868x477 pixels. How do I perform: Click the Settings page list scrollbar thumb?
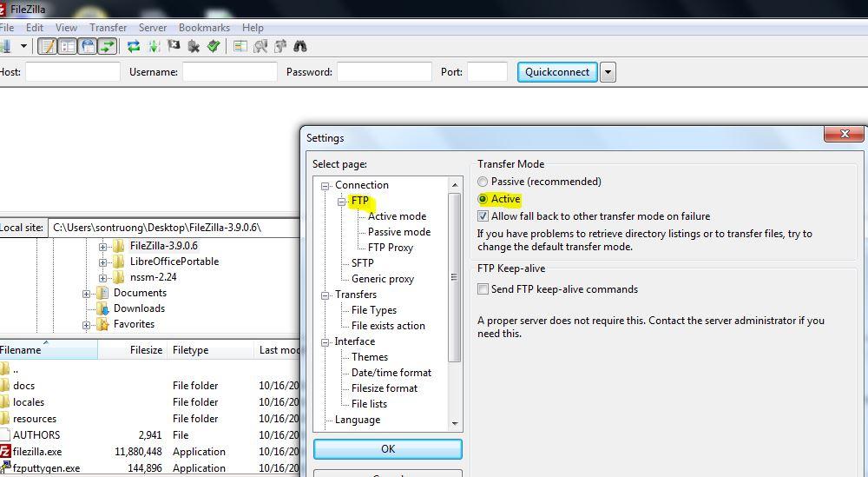[455, 277]
